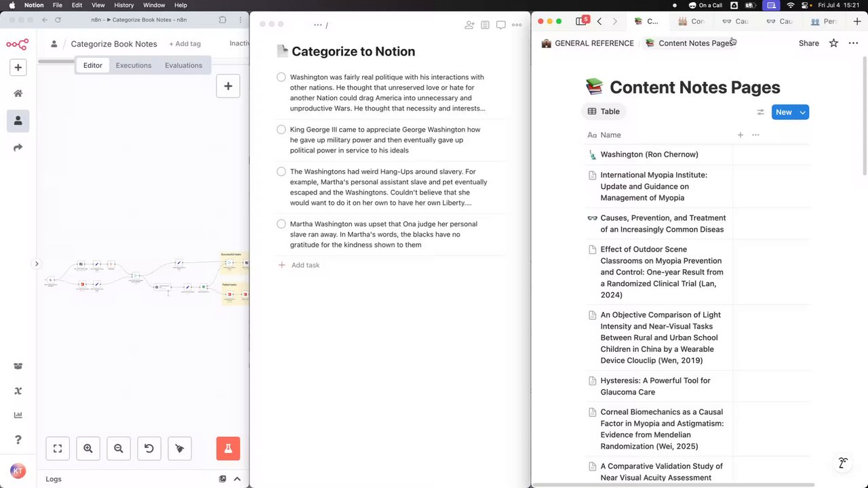The height and width of the screenshot is (488, 868).
Task: Add a property column with plus in table header
Action: [741, 135]
